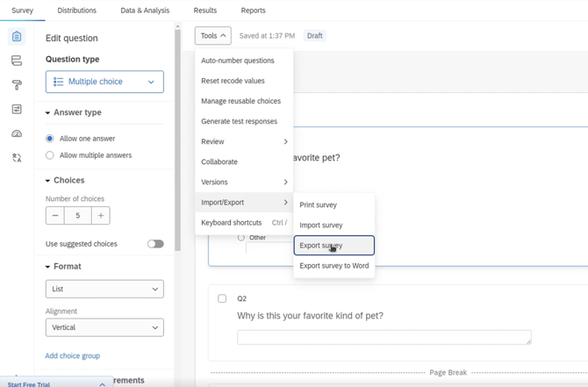Screen dimensions: 588x387
Task: Open the Builder clipboard icon in sidebar
Action: [x=17, y=36]
